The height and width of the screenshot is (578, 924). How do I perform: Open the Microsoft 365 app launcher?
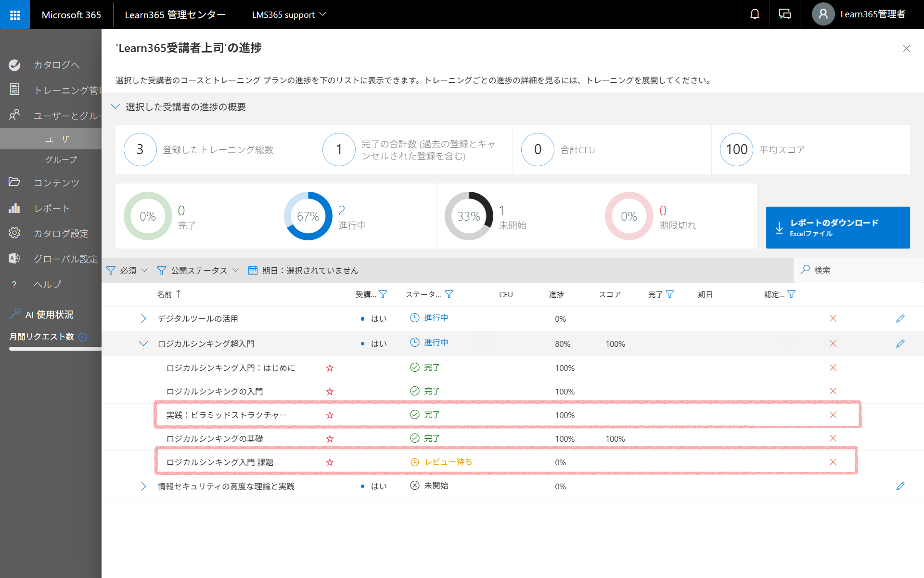(x=15, y=14)
